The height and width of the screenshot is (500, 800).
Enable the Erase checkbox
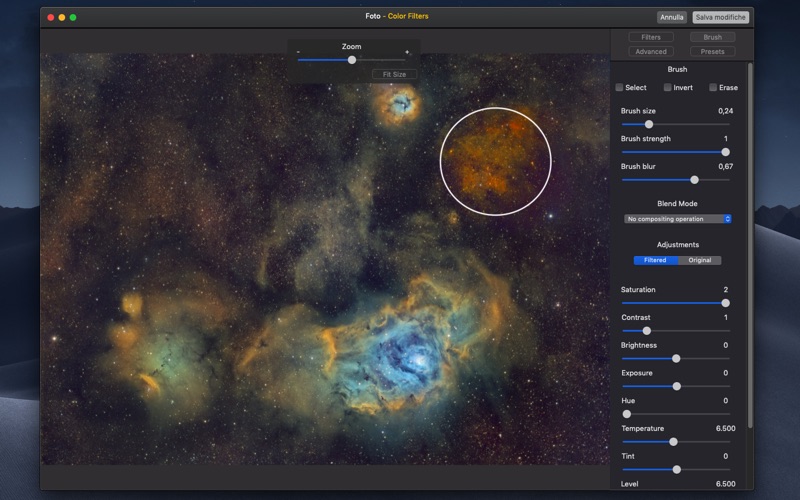pos(713,88)
